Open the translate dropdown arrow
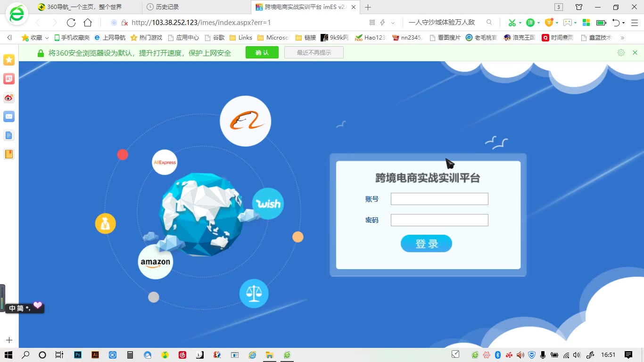Screen dimensions: 644x362 coord(538,23)
